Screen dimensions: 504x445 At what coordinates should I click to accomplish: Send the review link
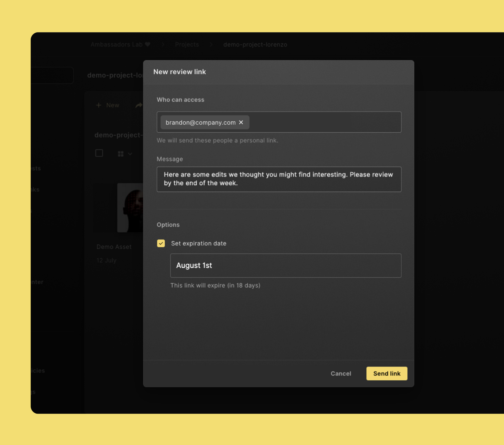click(x=386, y=373)
